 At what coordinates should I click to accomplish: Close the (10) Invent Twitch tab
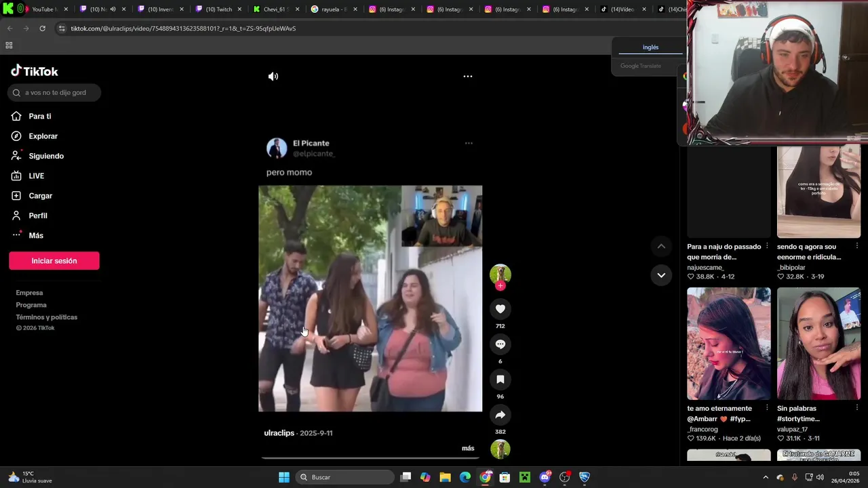pyautogui.click(x=181, y=9)
